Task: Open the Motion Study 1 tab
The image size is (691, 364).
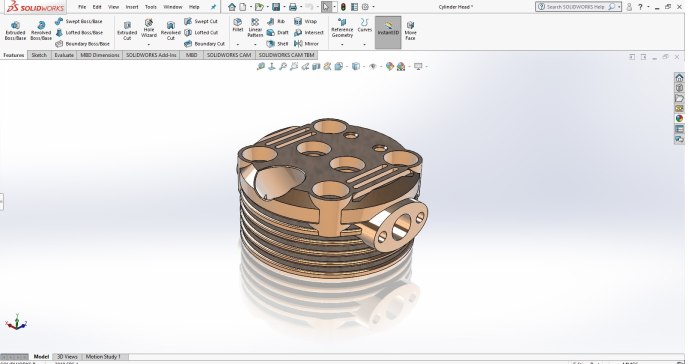Action: [x=103, y=357]
